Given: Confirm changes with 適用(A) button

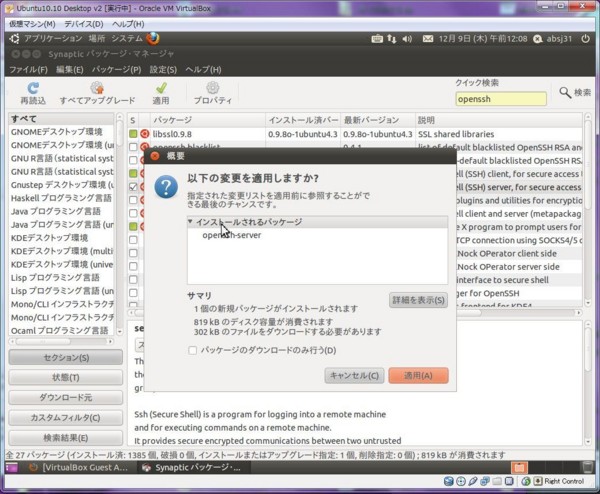Looking at the screenshot, I should point(418,375).
